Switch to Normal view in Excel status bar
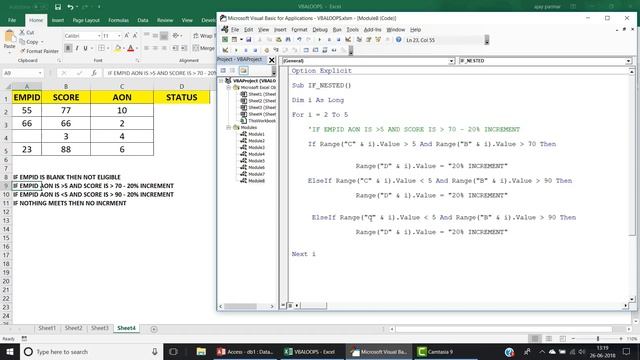 pos(535,338)
